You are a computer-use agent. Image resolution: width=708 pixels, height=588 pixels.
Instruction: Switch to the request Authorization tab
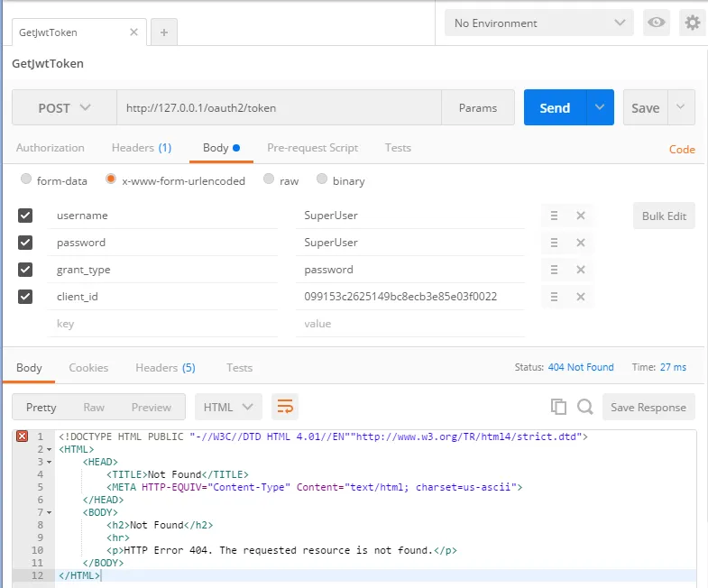51,148
